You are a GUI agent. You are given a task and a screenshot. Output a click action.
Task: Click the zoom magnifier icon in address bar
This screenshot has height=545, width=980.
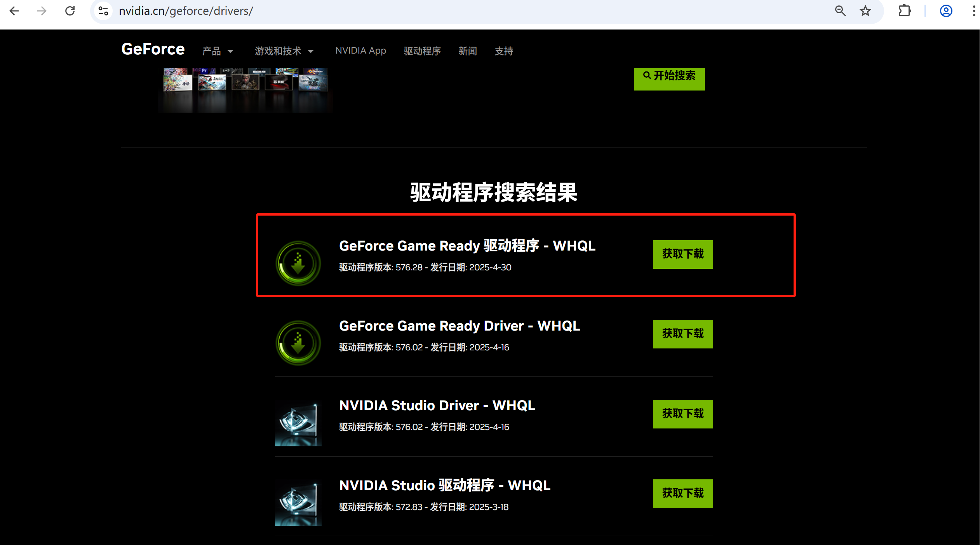click(x=840, y=11)
